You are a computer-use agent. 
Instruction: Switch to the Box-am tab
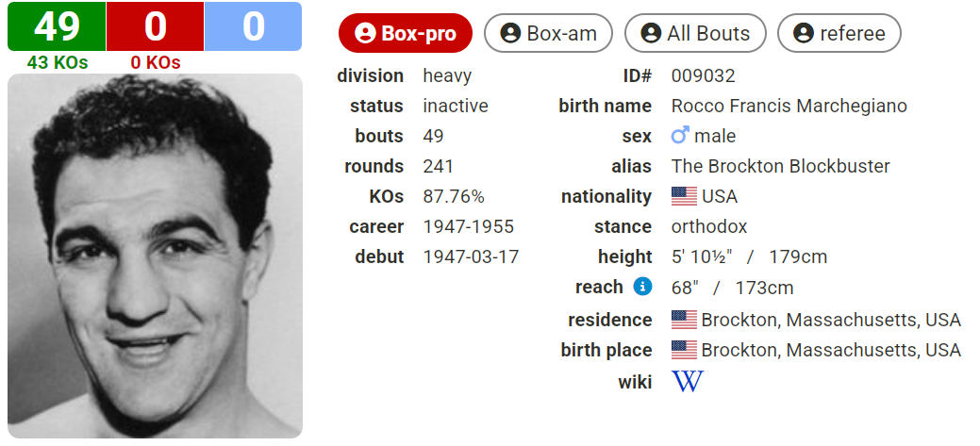point(548,34)
